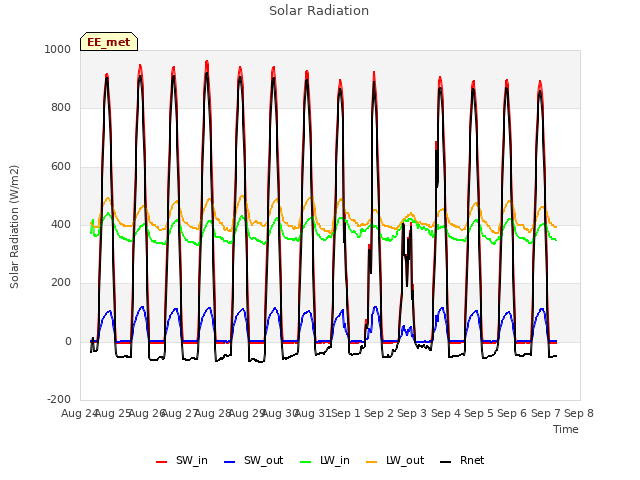Click the 800 y-axis tick label
This screenshot has width=640, height=480.
pos(61,108)
